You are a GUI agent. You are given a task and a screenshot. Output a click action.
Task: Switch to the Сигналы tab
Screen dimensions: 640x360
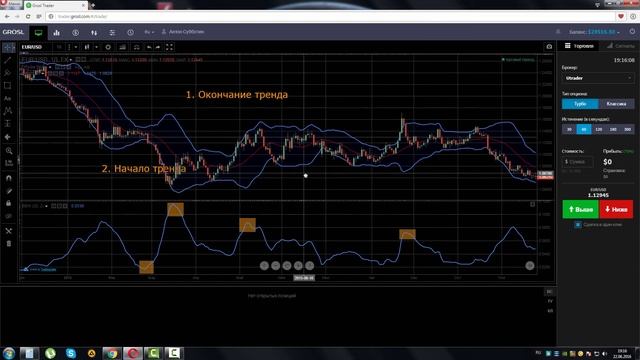tap(620, 46)
